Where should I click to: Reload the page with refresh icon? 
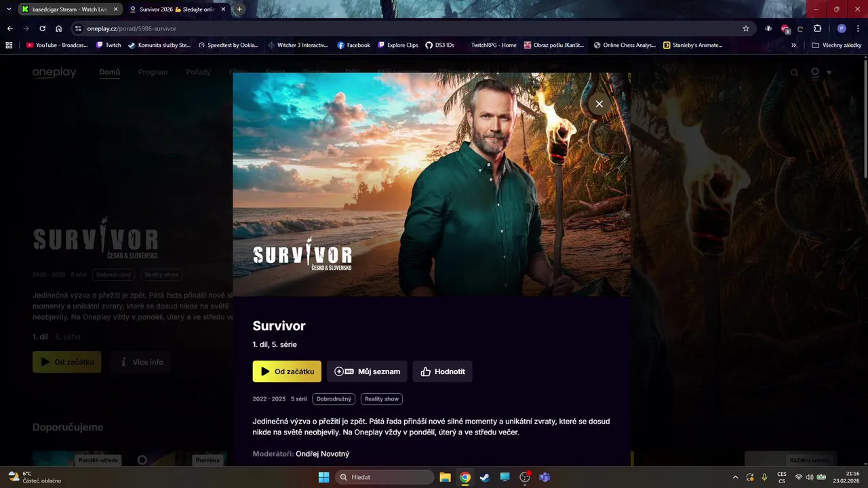coord(42,28)
